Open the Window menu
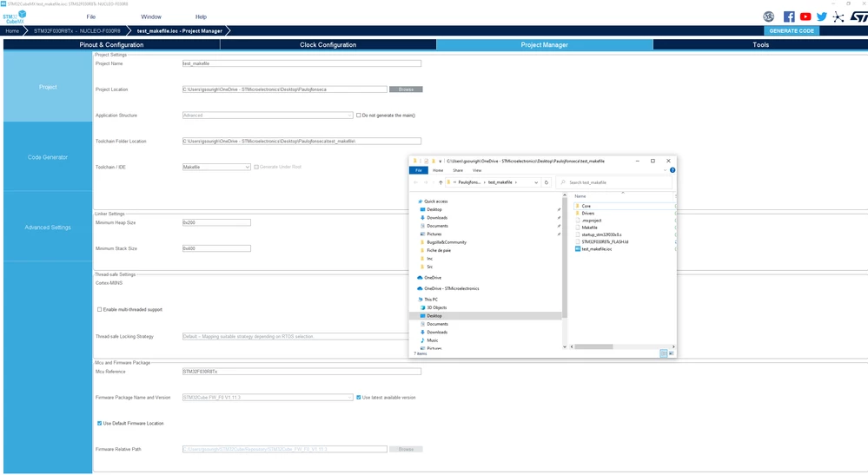 coord(151,16)
